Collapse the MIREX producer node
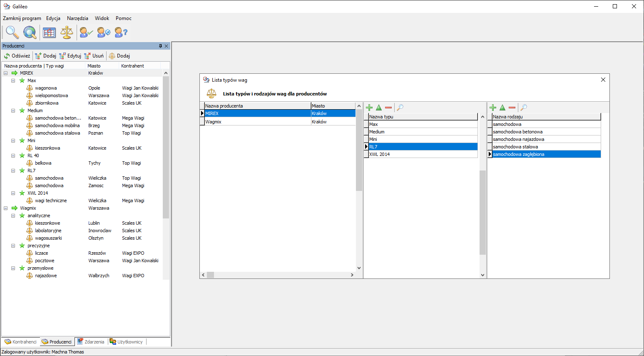Screen dimensions: 644x356 6,73
